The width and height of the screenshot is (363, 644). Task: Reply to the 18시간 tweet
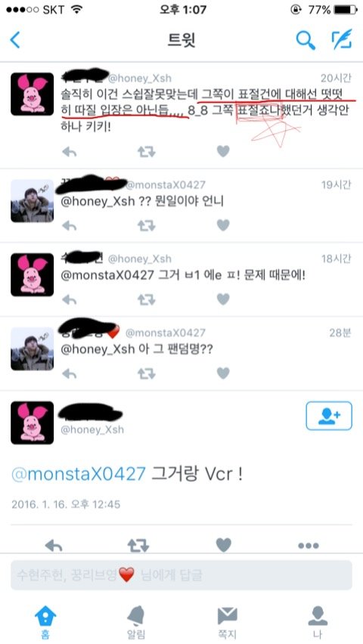69,299
